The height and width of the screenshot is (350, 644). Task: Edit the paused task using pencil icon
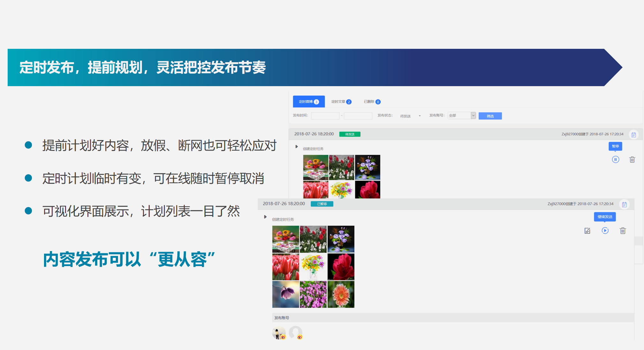tap(588, 231)
